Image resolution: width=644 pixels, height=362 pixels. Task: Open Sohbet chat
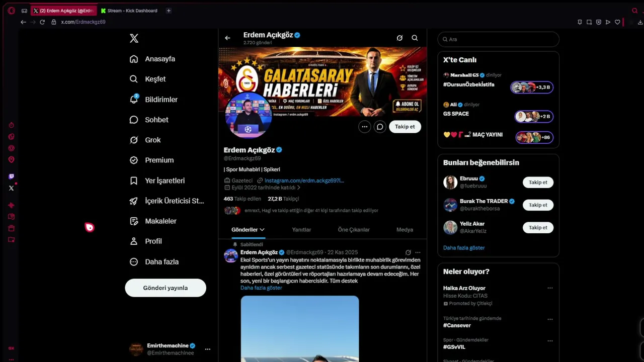[x=149, y=120]
